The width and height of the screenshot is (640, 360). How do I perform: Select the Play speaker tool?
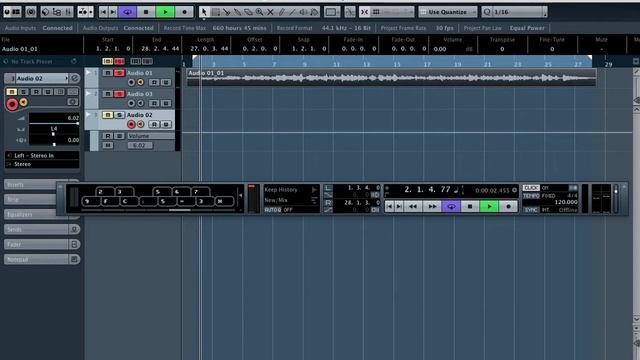[x=303, y=12]
